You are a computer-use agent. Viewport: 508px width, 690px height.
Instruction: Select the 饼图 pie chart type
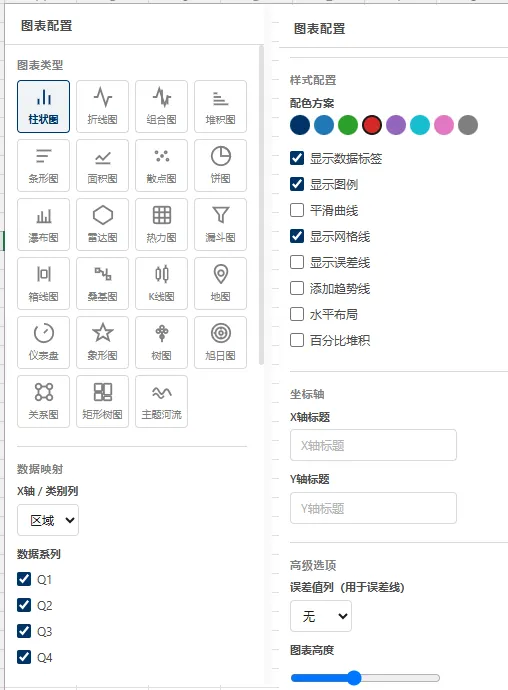(x=221, y=165)
